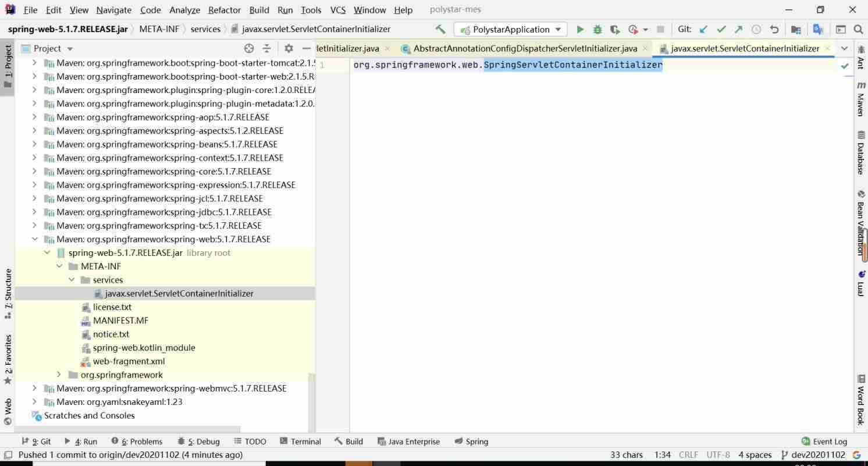Open the 5: Debug tool window

click(x=198, y=442)
